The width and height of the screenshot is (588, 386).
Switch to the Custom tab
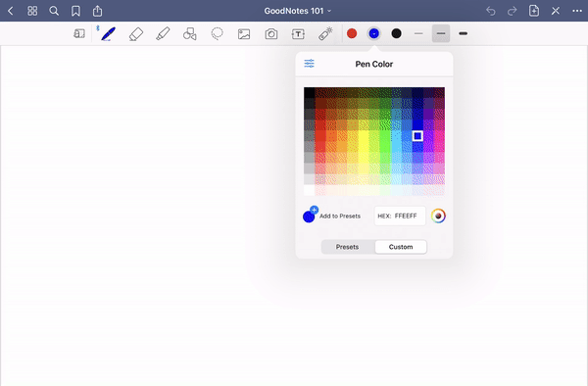coord(401,247)
